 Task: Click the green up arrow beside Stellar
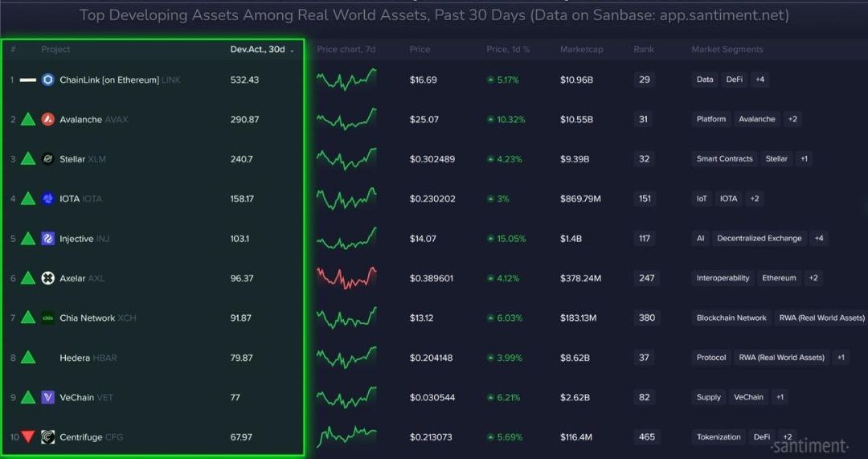(x=28, y=159)
